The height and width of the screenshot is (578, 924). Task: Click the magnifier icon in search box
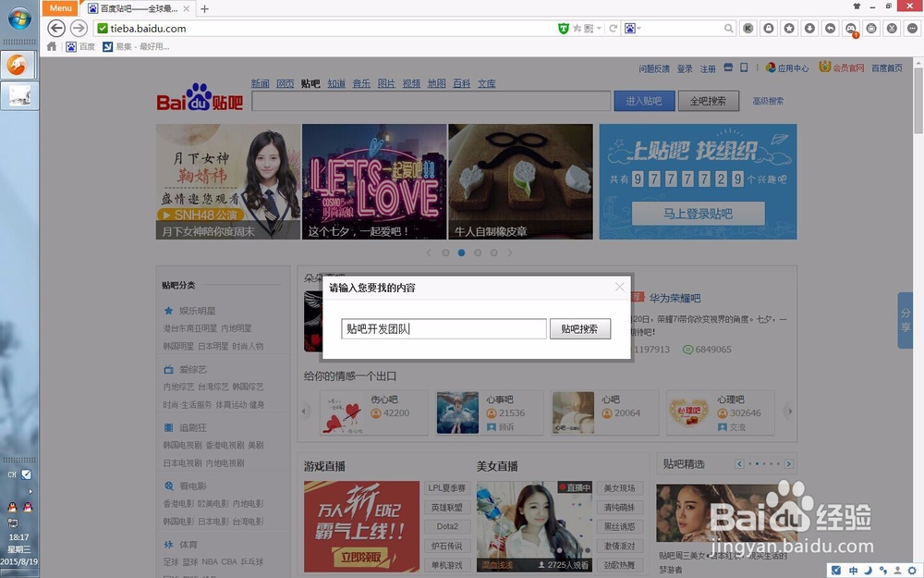729,29
